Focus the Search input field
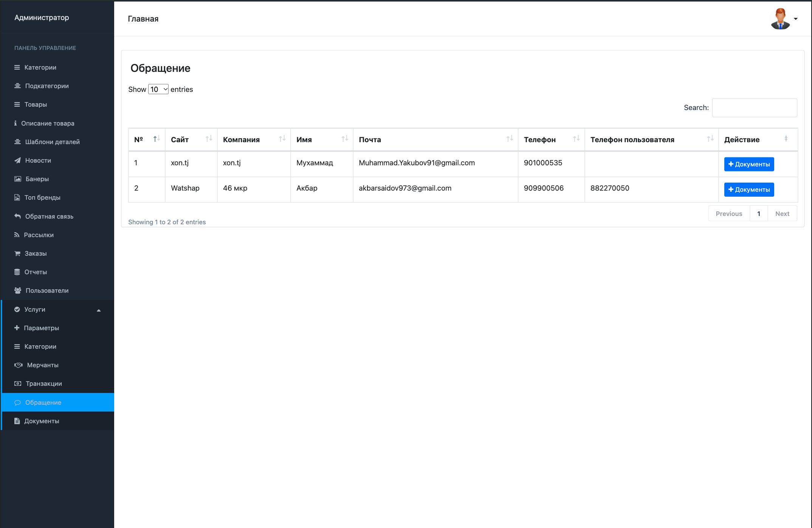Image resolution: width=812 pixels, height=528 pixels. pyautogui.click(x=755, y=108)
